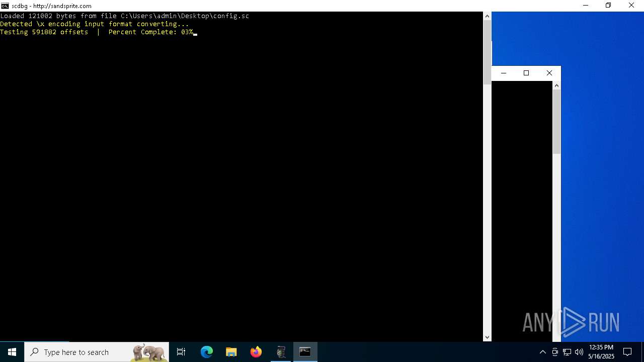The height and width of the screenshot is (362, 644).
Task: Close the small background console window
Action: pyautogui.click(x=549, y=73)
